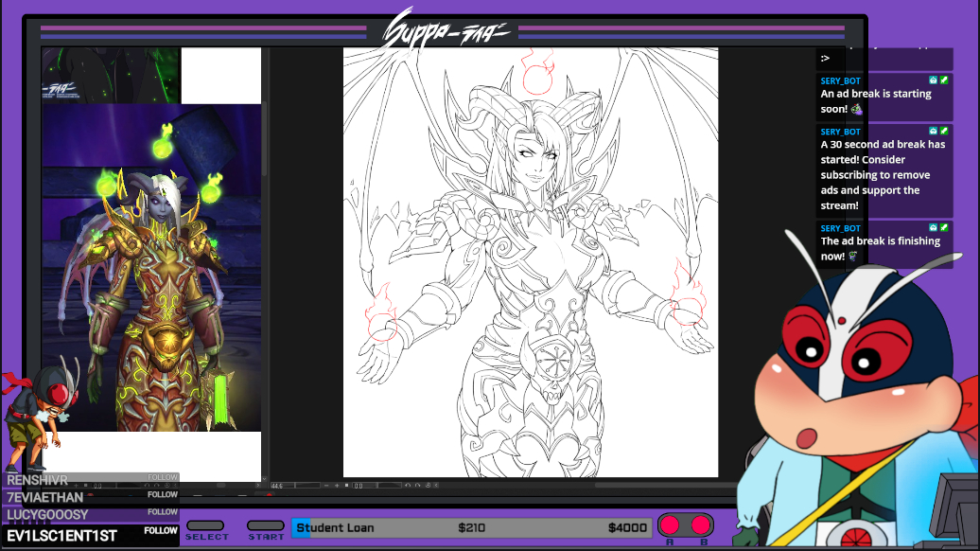Click zoom out minus below the canvas
This screenshot has width=980, height=551.
pos(326,486)
